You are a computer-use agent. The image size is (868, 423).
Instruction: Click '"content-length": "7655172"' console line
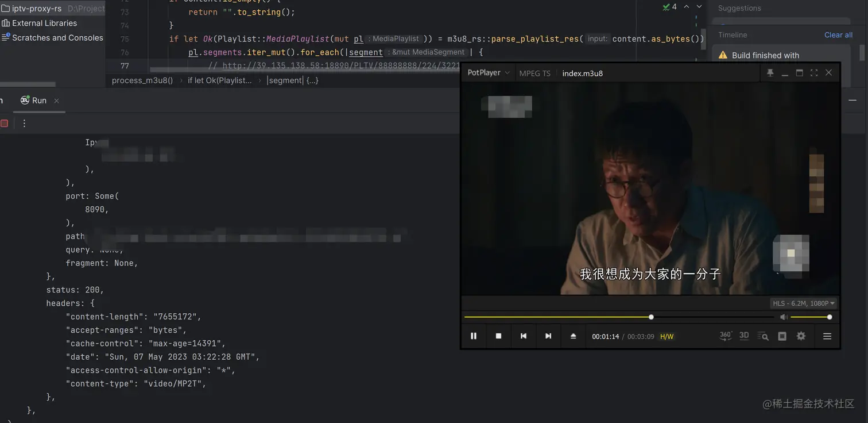click(133, 317)
